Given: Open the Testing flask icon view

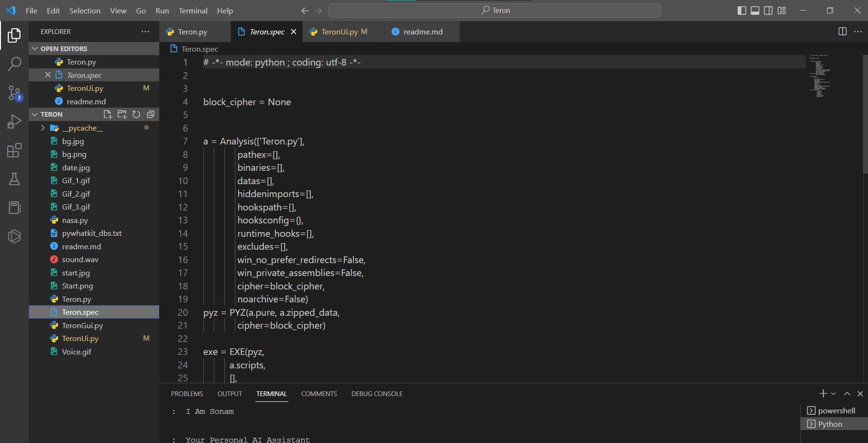Looking at the screenshot, I should [14, 179].
